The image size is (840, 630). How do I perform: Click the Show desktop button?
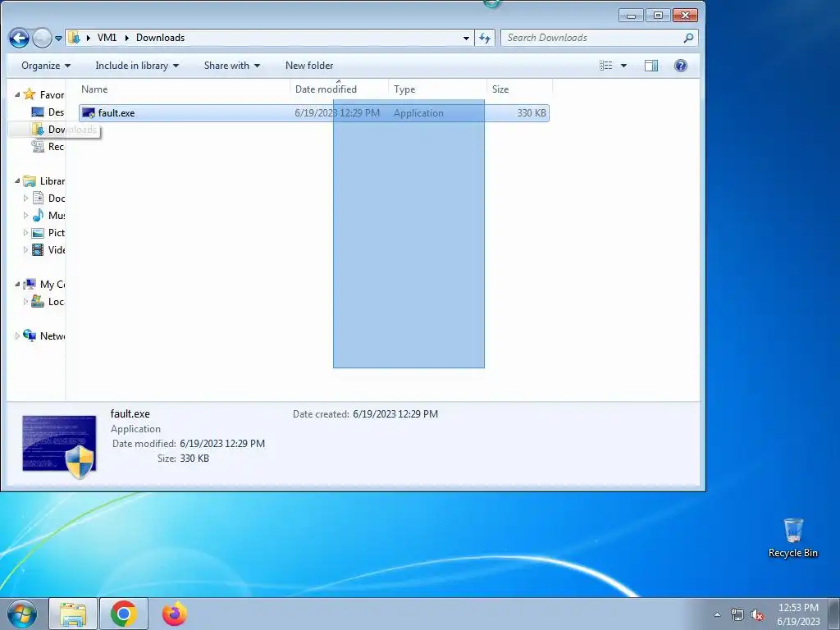click(834, 614)
